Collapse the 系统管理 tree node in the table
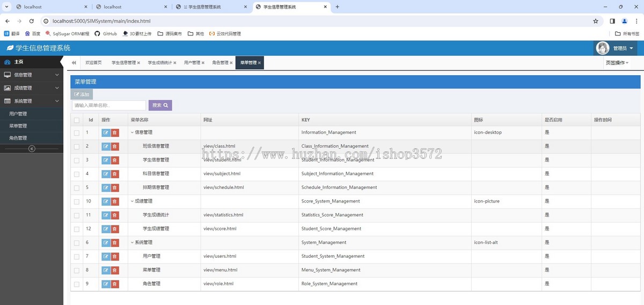The height and width of the screenshot is (305, 644). [x=132, y=243]
